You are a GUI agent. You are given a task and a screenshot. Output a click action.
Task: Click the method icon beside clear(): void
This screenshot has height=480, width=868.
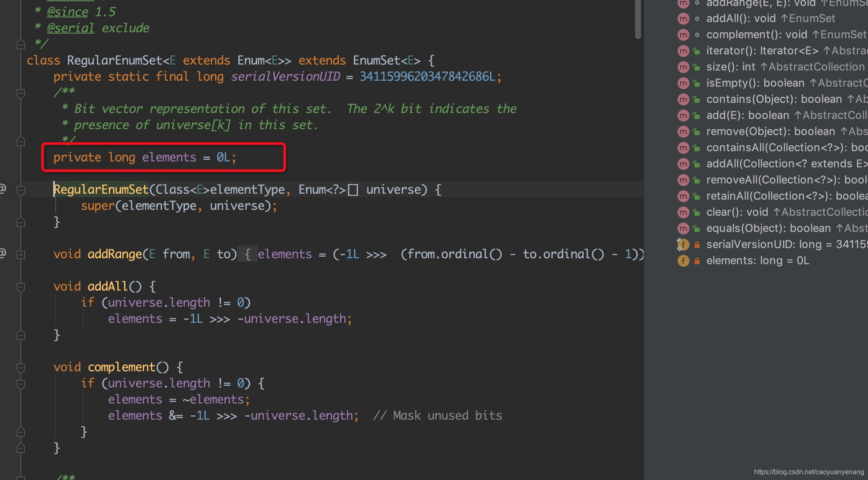pos(683,212)
